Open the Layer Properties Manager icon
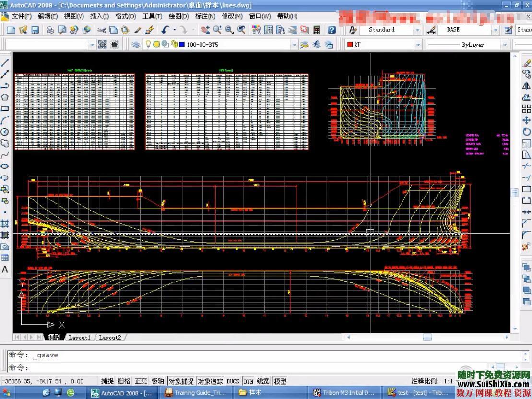Image resolution: width=532 pixels, height=399 pixels. coord(136,45)
